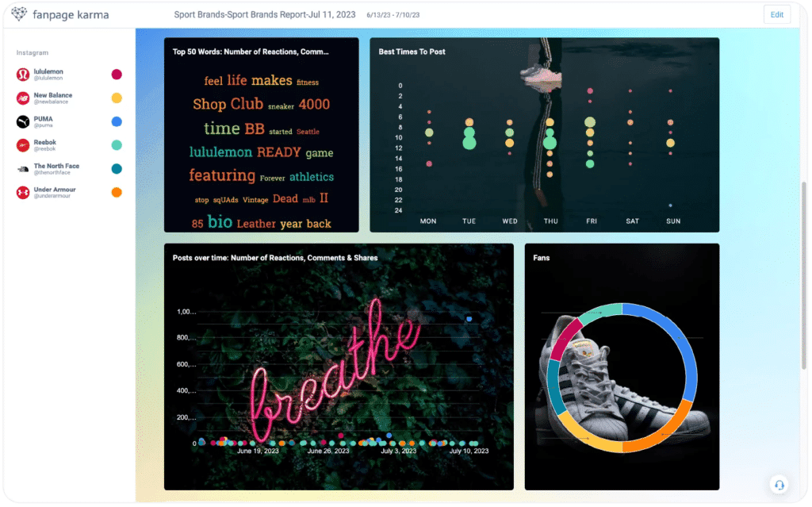Viewport: 812px width, 507px height.
Task: Select The North Face's teal color dot
Action: click(x=117, y=169)
